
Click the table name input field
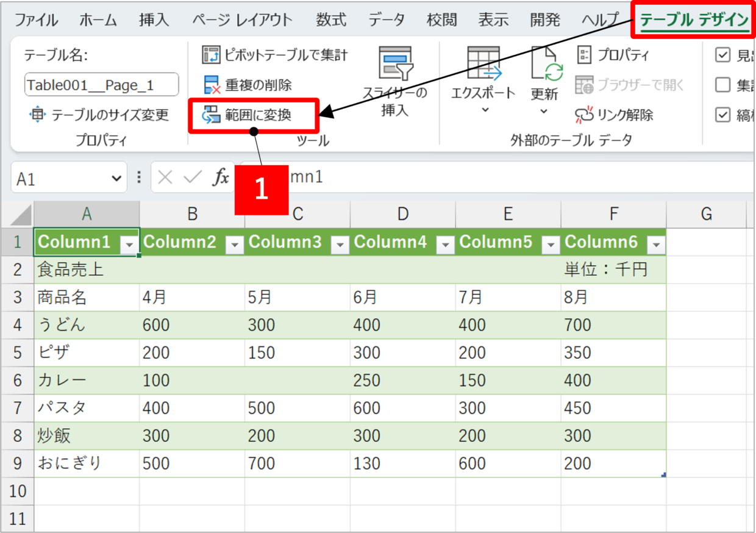(x=101, y=85)
